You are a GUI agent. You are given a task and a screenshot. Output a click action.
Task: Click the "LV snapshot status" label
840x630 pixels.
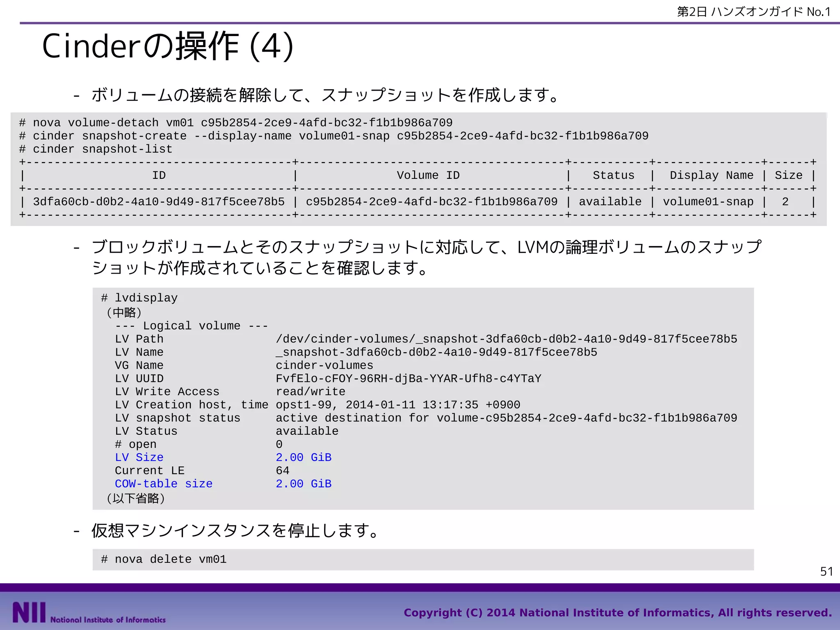[x=178, y=418]
